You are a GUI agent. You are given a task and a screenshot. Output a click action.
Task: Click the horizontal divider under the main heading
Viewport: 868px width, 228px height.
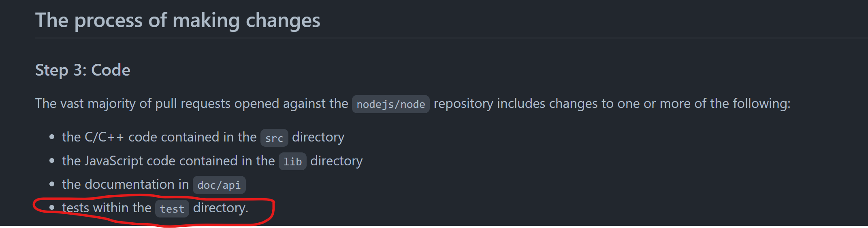pyautogui.click(x=446, y=38)
